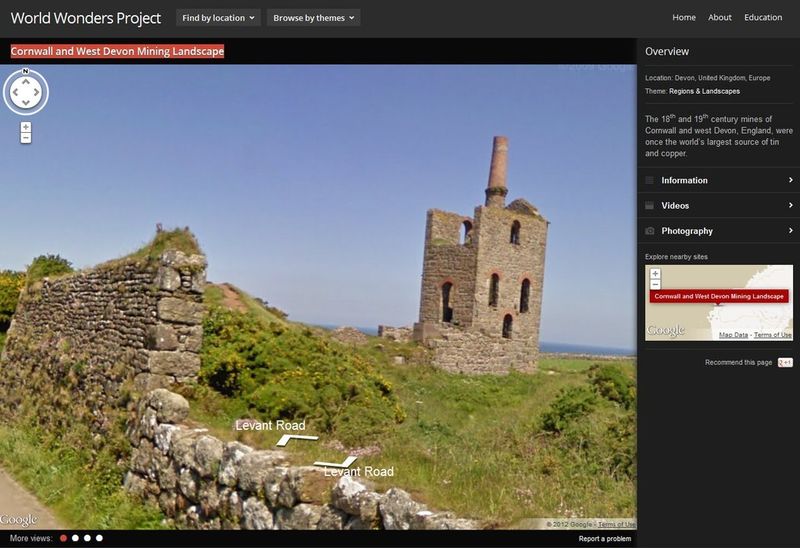Expand the Photography panel chevron
Screen dimensions: 800x548
tap(790, 231)
